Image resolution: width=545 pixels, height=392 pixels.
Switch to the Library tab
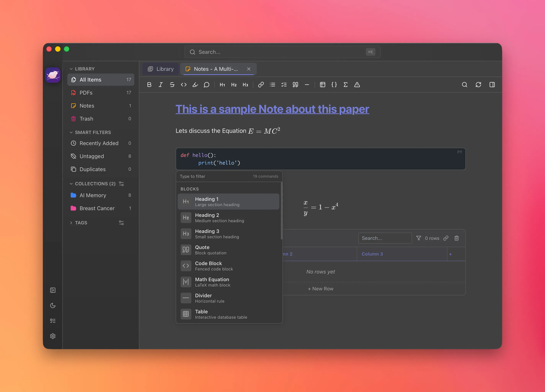tap(161, 69)
